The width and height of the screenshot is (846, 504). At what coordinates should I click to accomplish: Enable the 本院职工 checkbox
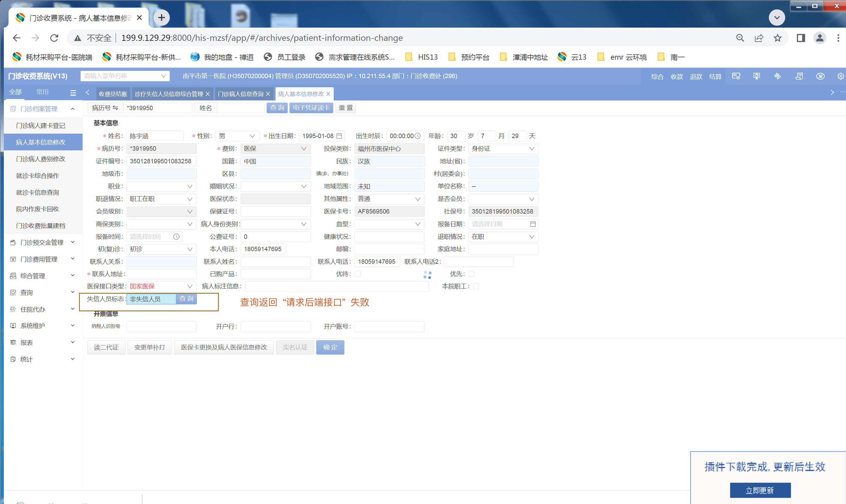[x=476, y=286]
